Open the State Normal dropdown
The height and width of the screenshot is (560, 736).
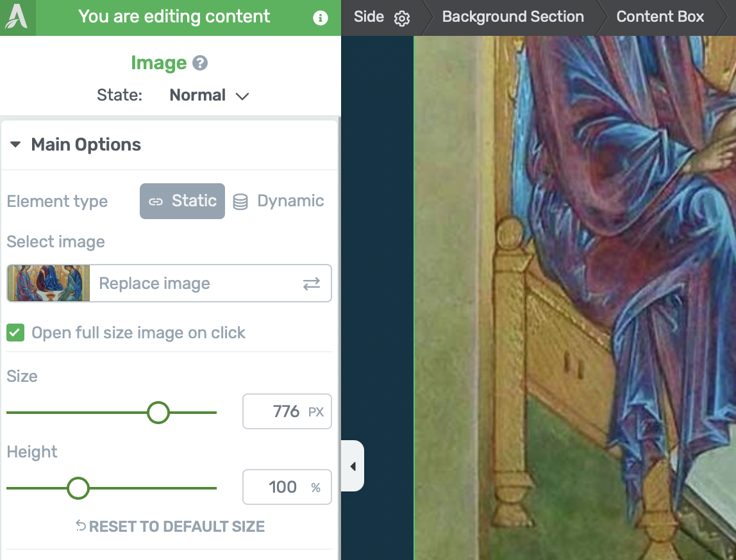tap(209, 95)
